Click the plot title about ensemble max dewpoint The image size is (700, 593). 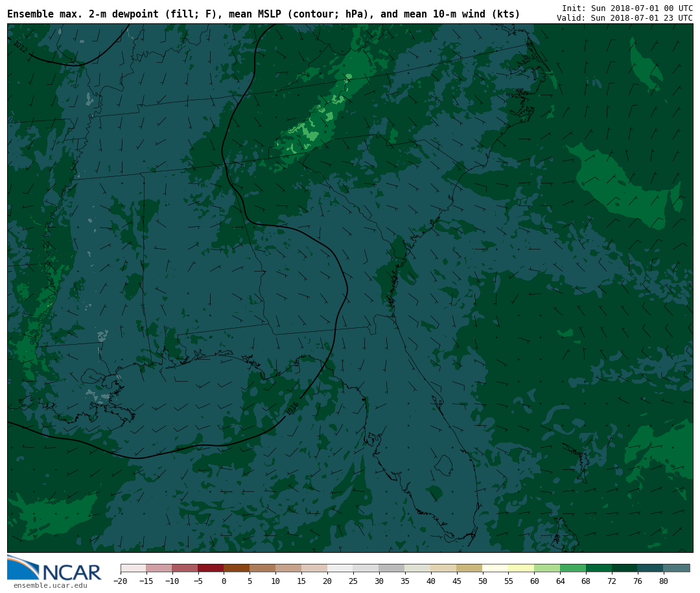click(x=263, y=14)
